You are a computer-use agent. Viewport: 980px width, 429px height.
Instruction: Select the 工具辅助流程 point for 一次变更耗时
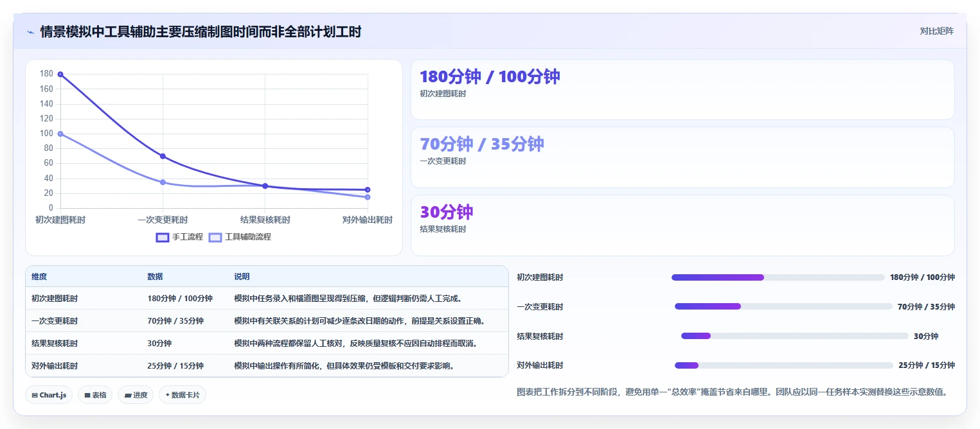click(163, 182)
